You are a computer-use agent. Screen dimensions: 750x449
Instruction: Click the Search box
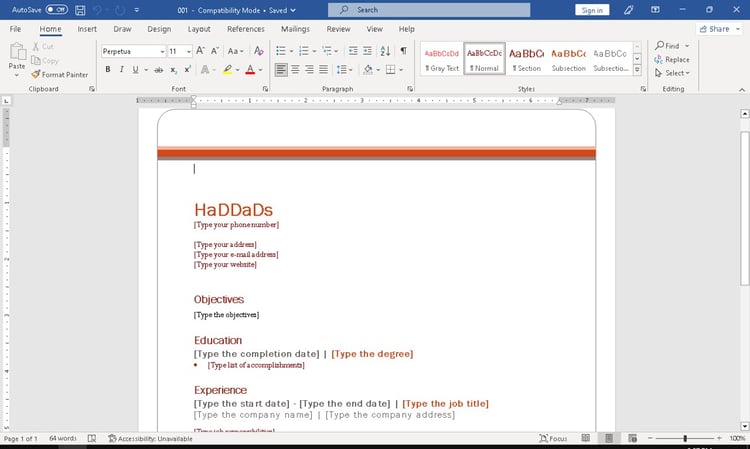pos(429,10)
